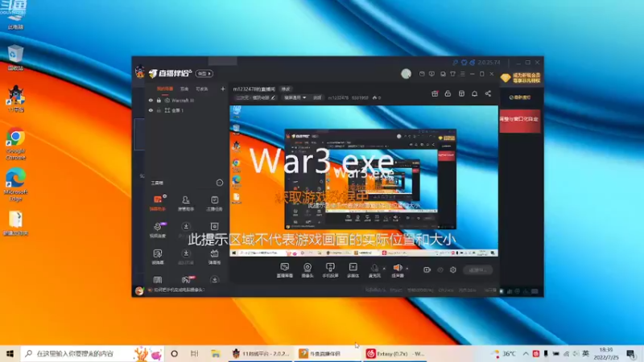Unlock the Warcraft III source
Viewport: 644px width, 362px height.
(x=159, y=100)
